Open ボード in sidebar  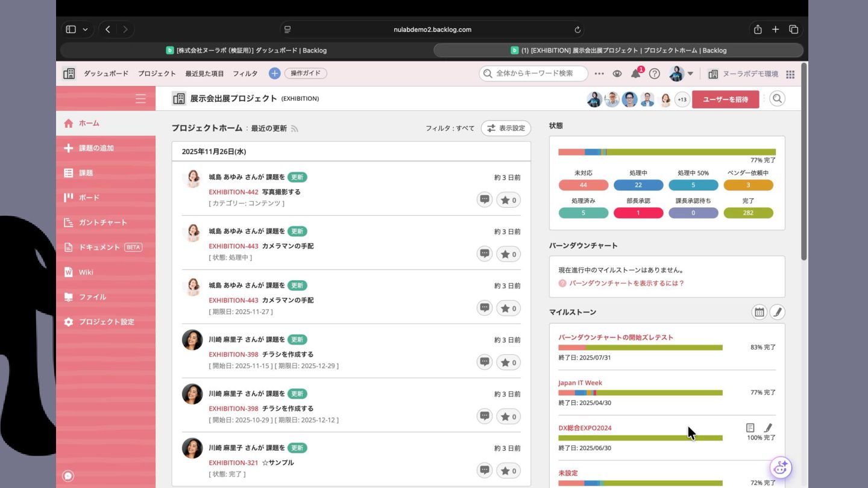tap(105, 198)
